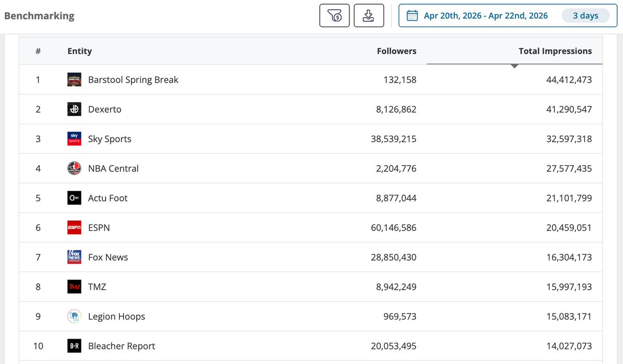Click the Fox News logo icon
Viewport: 623px width, 364px height.
[x=74, y=257]
